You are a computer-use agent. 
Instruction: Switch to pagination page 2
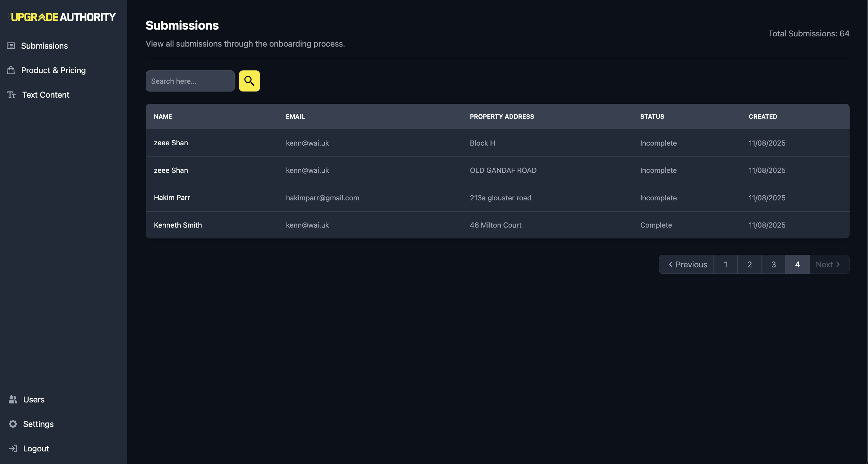point(749,264)
